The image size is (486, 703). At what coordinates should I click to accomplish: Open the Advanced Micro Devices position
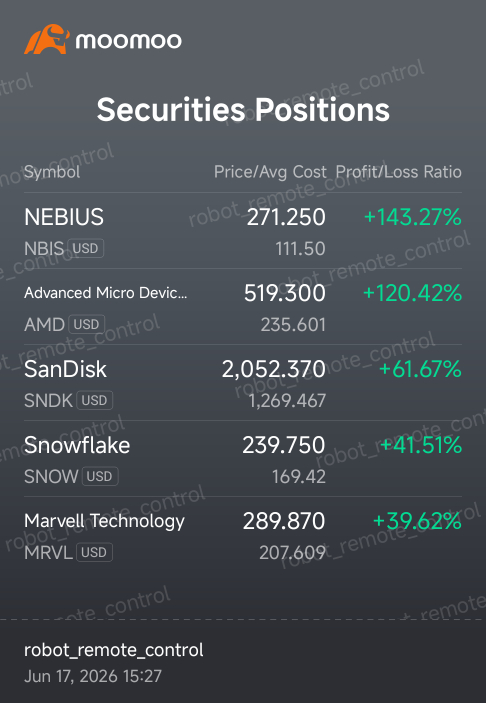click(106, 293)
